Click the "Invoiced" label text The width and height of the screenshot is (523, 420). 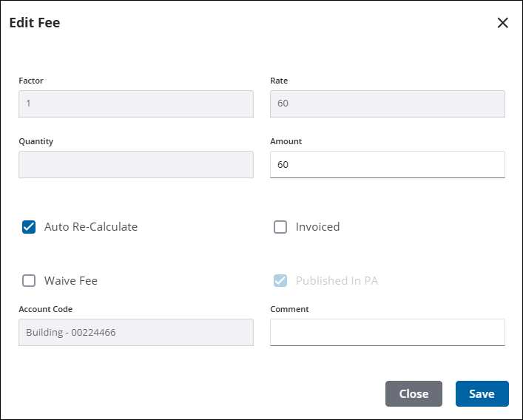[317, 227]
